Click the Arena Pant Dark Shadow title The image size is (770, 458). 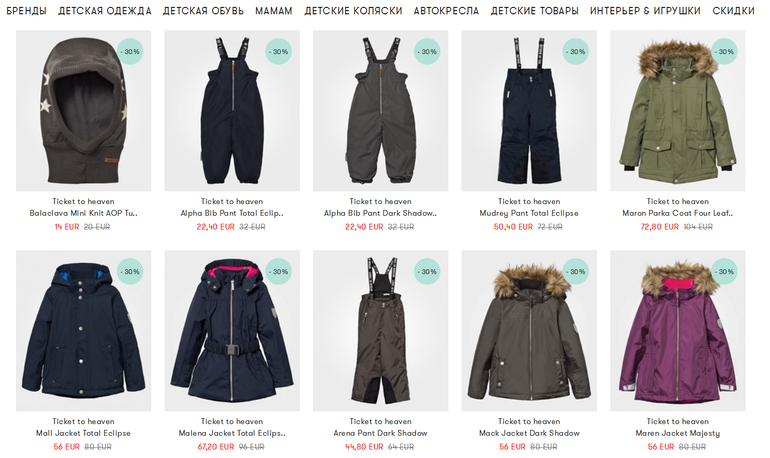381,433
